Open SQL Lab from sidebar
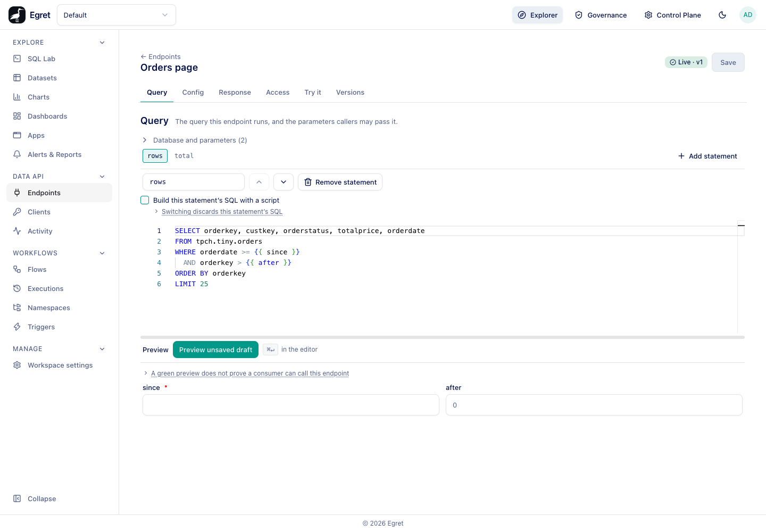This screenshot has height=532, width=766. [x=59, y=59]
